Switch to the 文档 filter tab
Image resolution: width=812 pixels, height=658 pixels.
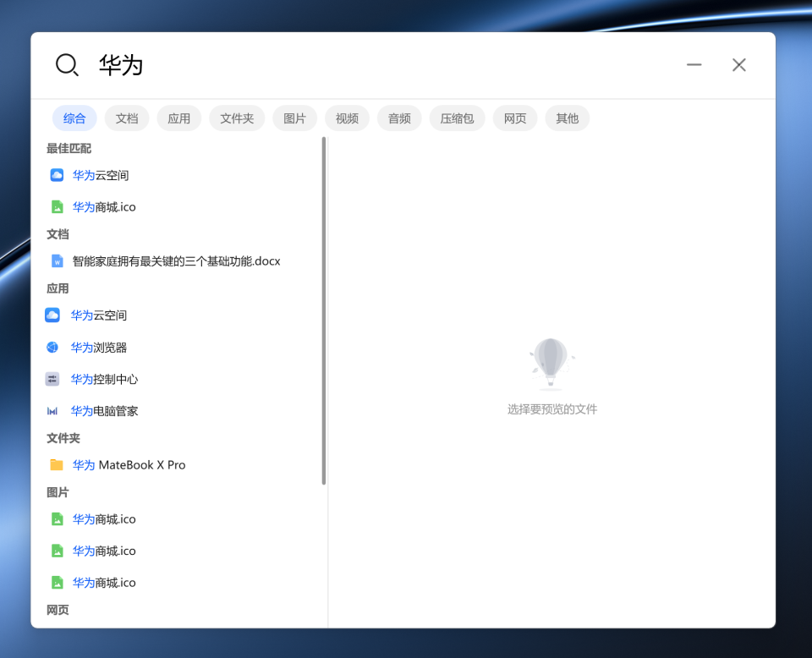(127, 118)
